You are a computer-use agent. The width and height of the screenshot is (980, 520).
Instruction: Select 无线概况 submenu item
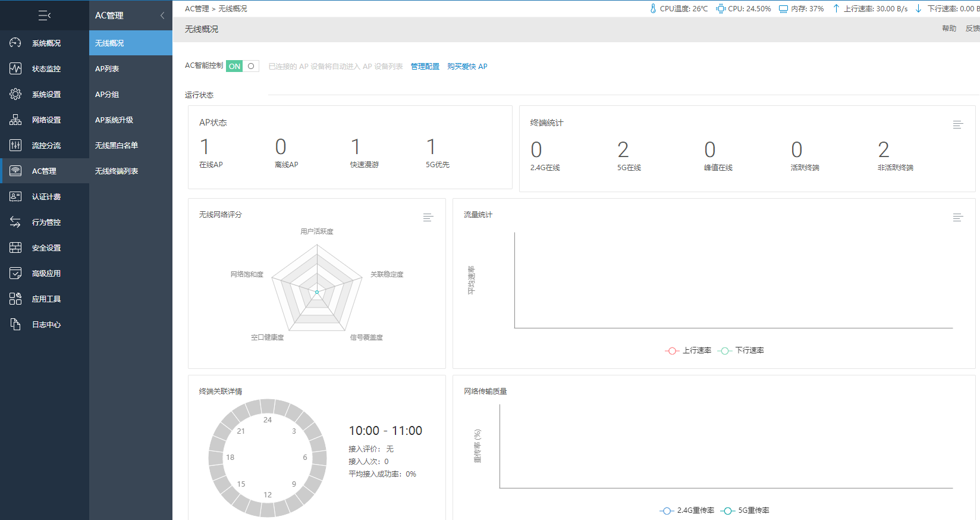(x=131, y=43)
